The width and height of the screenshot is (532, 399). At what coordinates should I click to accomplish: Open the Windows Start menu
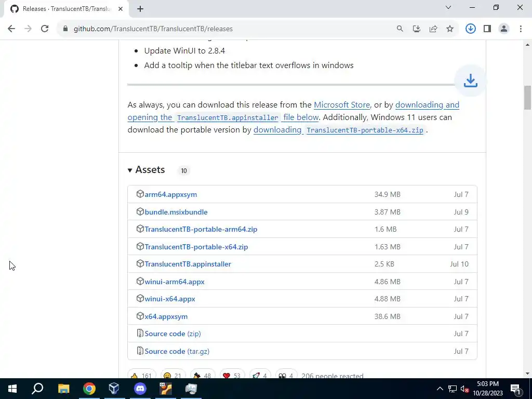(x=12, y=389)
